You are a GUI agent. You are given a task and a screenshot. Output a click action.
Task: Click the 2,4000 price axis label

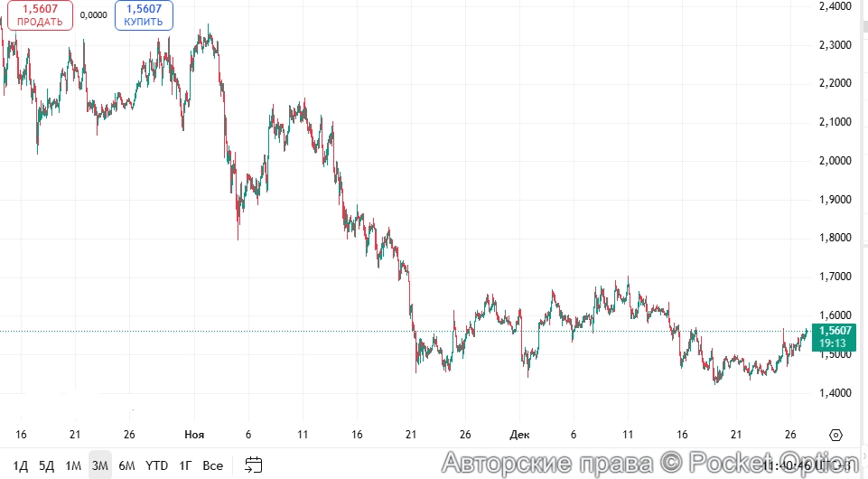(834, 6)
